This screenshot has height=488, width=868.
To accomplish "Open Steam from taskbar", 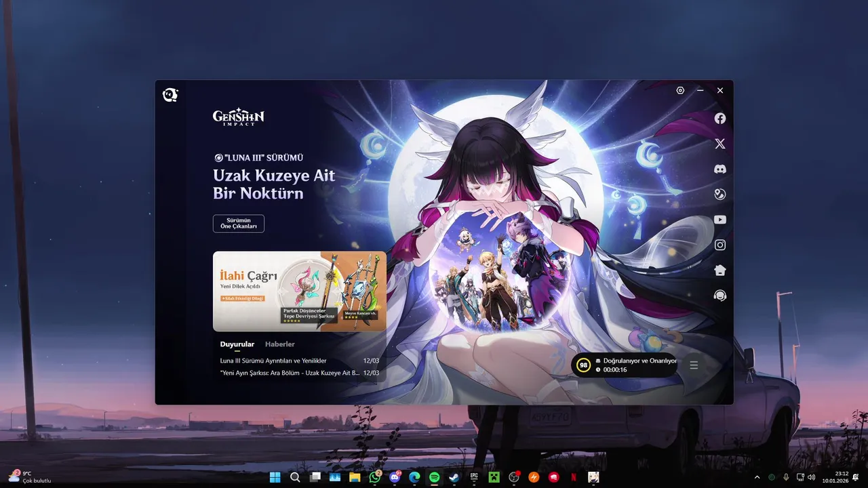I will 454,477.
